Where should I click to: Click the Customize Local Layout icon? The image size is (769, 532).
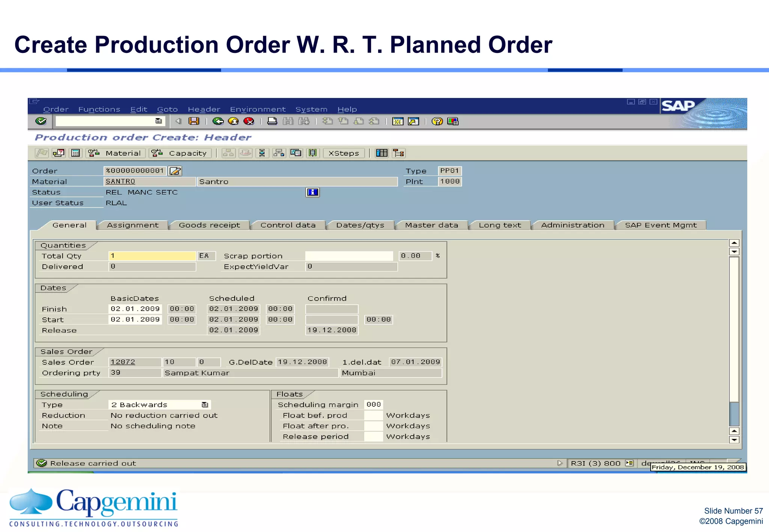(453, 121)
